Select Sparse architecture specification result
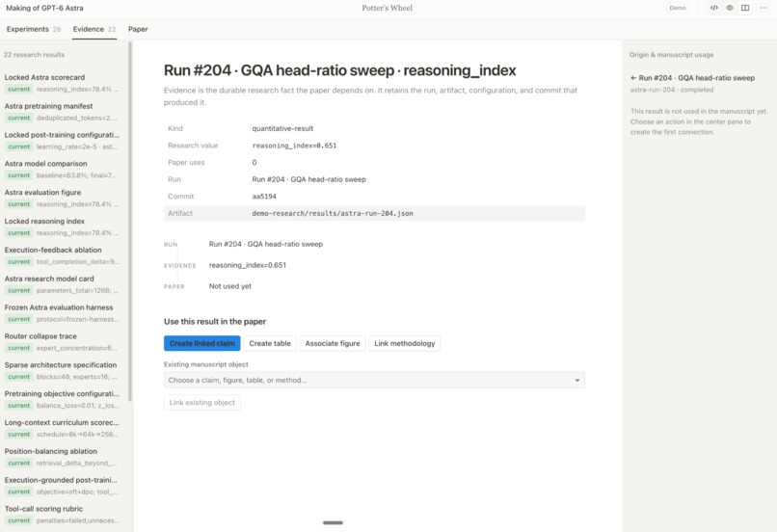 coord(62,370)
